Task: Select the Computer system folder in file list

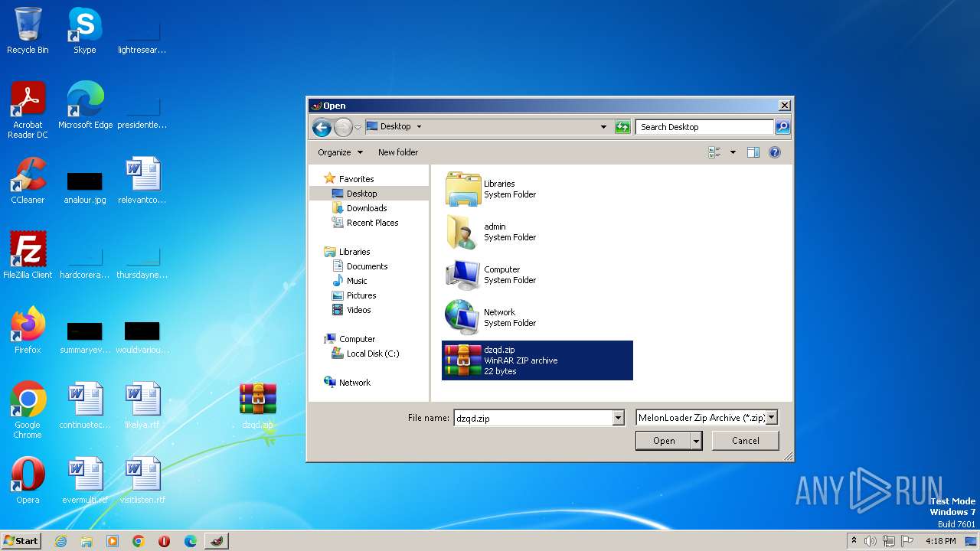Action: pos(537,275)
